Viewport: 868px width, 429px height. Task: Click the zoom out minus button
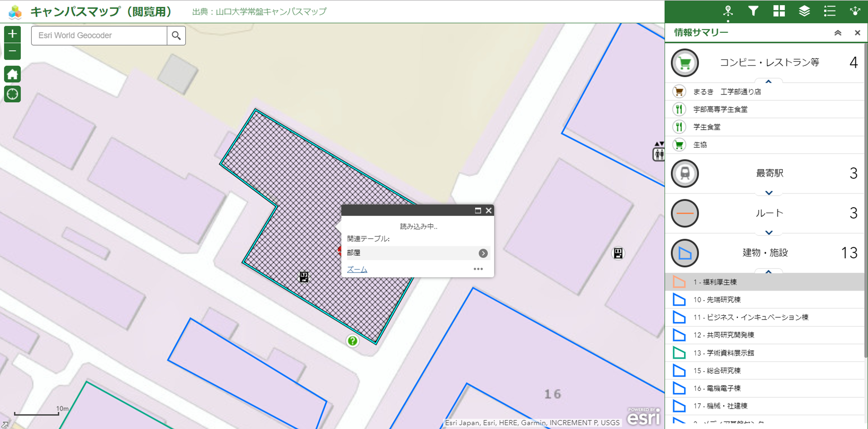pyautogui.click(x=12, y=52)
